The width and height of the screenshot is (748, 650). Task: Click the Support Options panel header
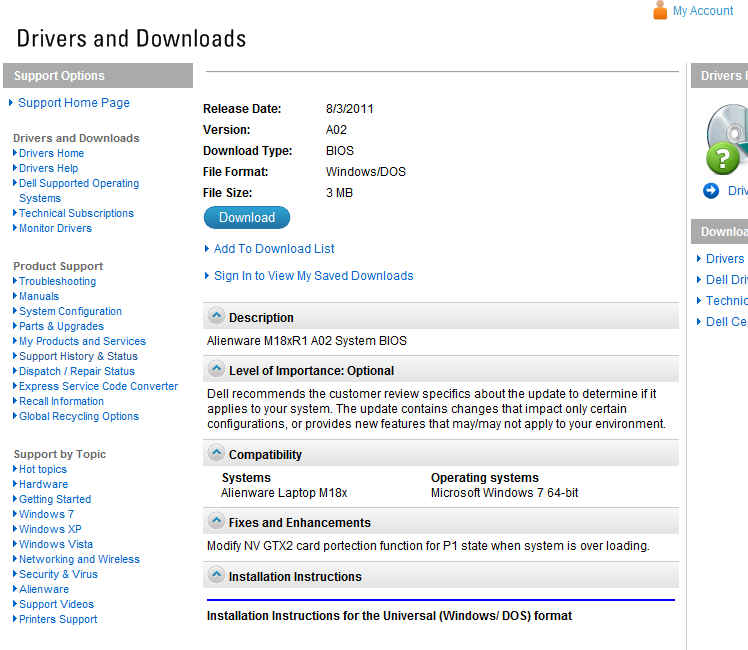(x=98, y=75)
